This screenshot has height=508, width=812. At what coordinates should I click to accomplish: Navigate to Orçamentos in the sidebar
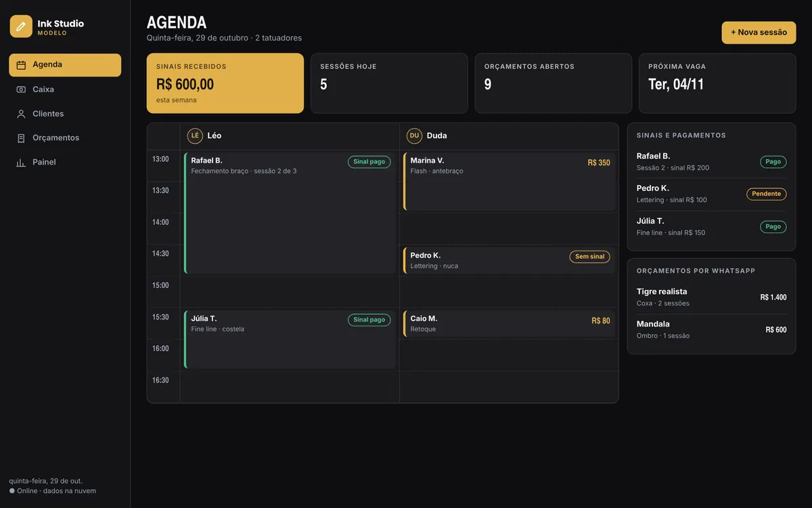click(x=65, y=138)
